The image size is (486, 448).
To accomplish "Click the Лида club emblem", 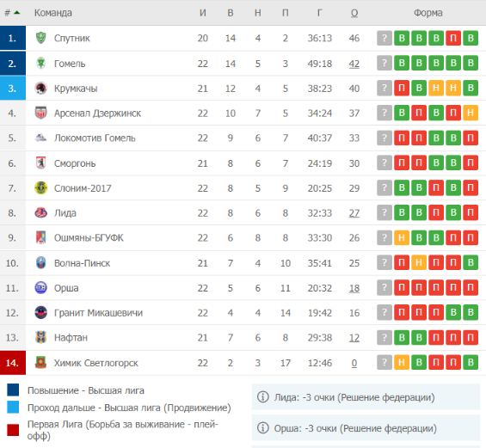I will tap(40, 213).
